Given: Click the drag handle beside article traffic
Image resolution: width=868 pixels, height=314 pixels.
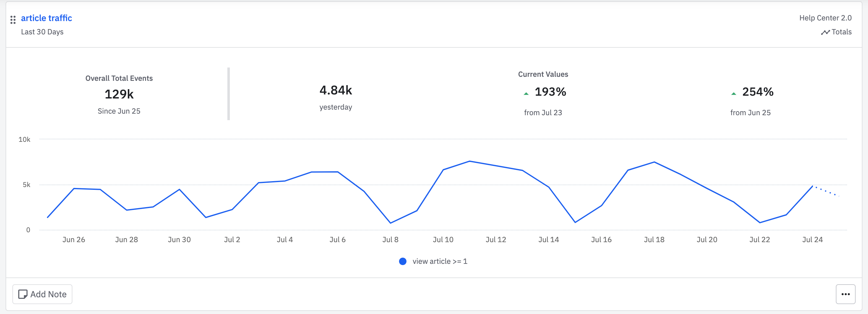Looking at the screenshot, I should 14,19.
